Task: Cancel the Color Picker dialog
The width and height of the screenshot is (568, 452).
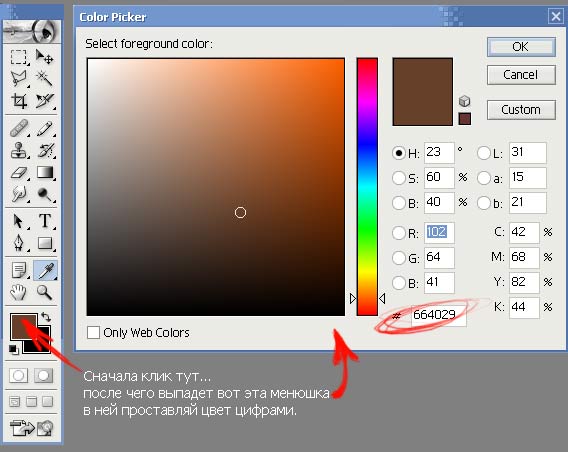Action: point(521,75)
